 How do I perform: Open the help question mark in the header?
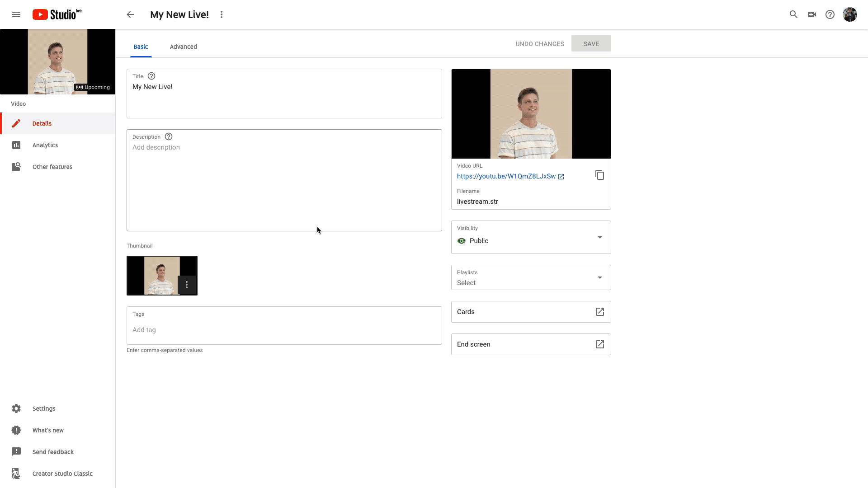(830, 14)
